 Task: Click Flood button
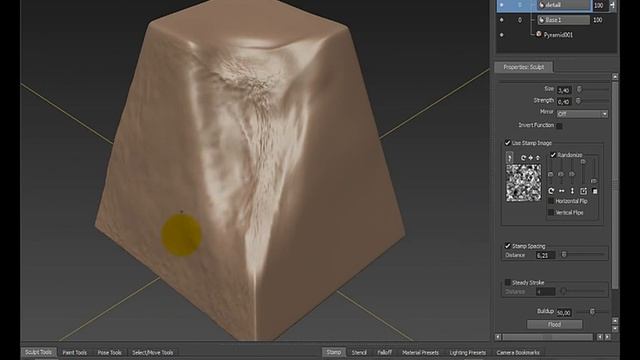coord(554,324)
